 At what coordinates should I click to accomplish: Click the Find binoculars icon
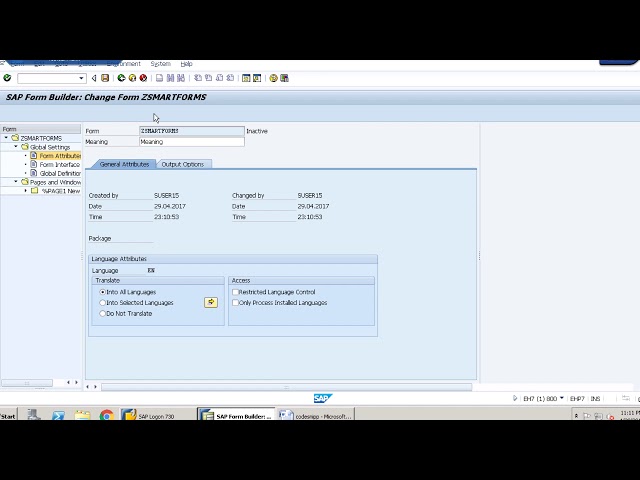(171, 78)
